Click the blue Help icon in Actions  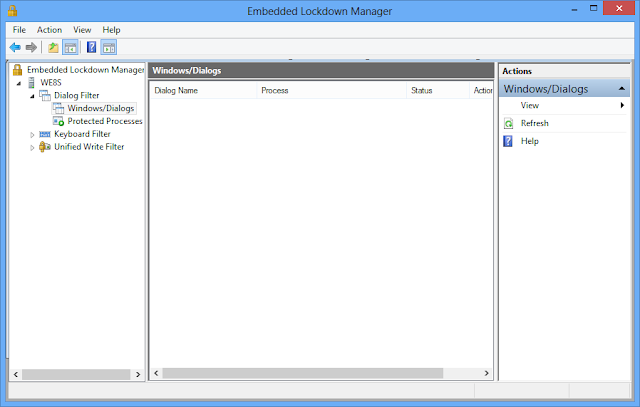pyautogui.click(x=508, y=141)
